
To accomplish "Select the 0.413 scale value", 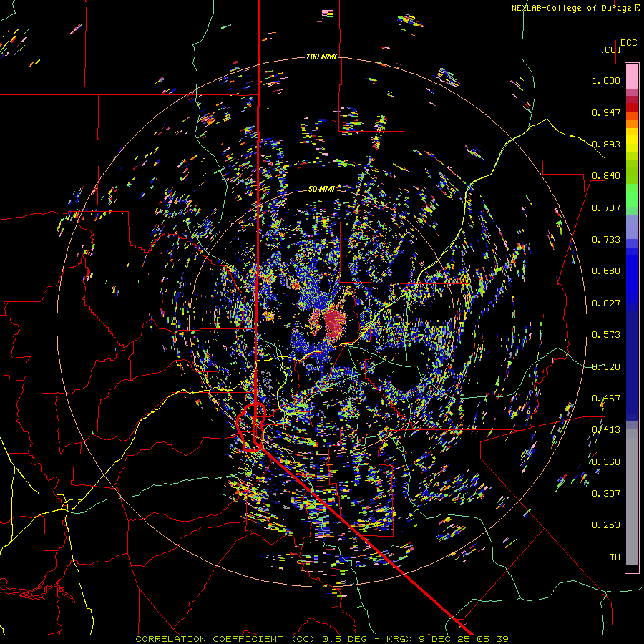I will coord(606,430).
